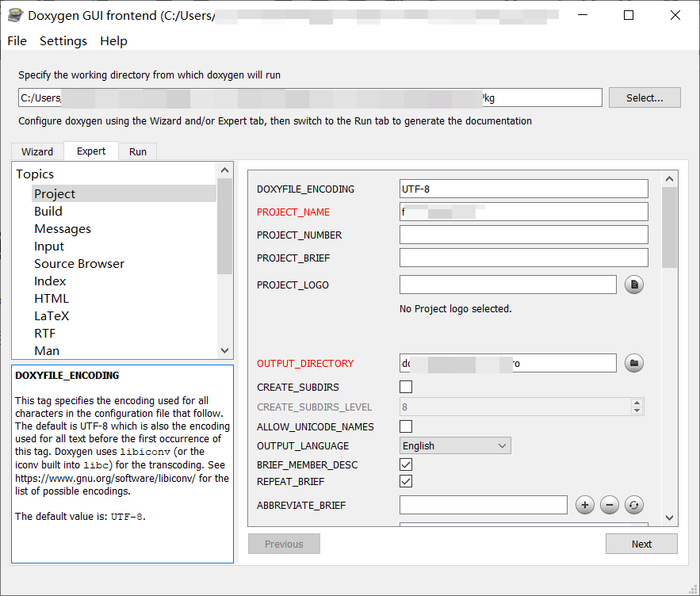
Task: Decrease CREATE_SUBDIRS_LEVEL with the down arrow
Action: 637,411
